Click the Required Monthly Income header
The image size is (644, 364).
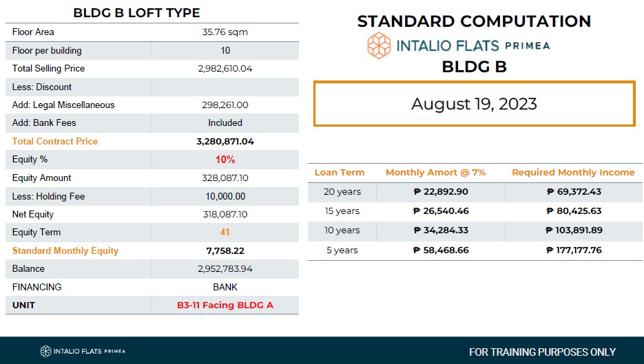tap(573, 172)
